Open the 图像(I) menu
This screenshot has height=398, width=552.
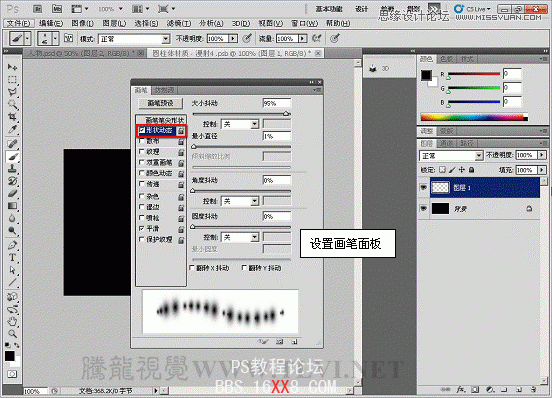pyautogui.click(x=82, y=23)
